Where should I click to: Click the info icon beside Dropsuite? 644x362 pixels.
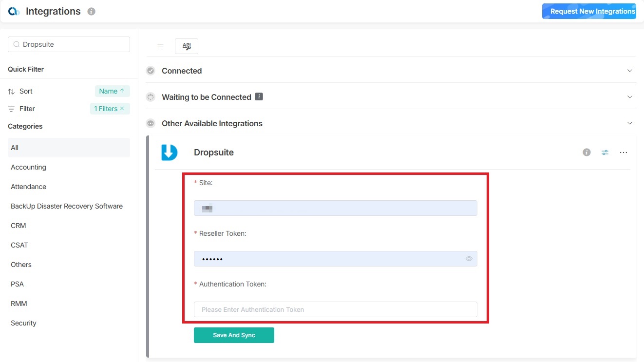pyautogui.click(x=586, y=152)
